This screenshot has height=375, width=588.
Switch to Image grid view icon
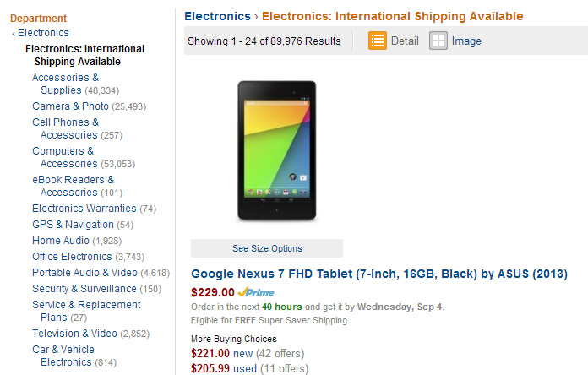438,41
